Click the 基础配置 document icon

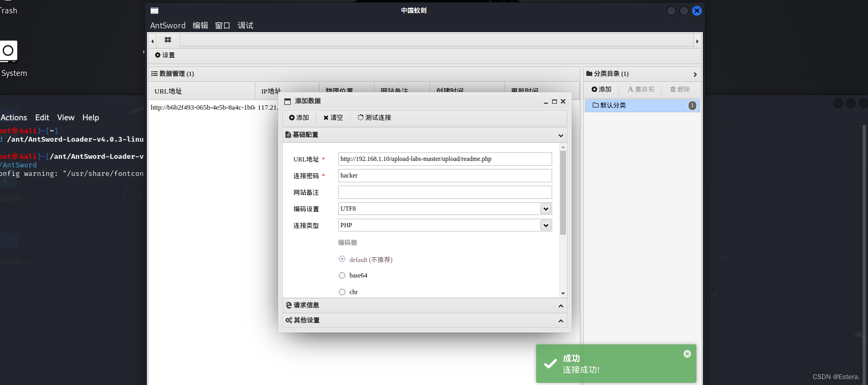click(x=288, y=135)
